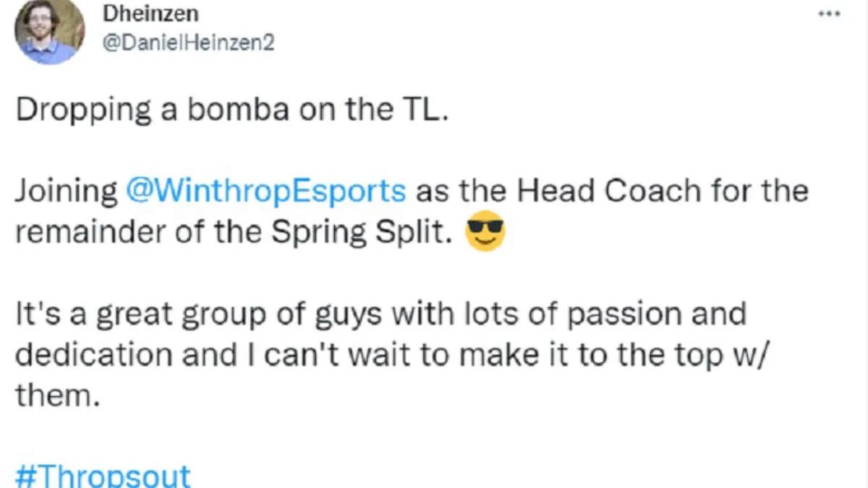Click the "Dropping a bomba" first line
Screen dimensions: 868x488
click(232, 110)
